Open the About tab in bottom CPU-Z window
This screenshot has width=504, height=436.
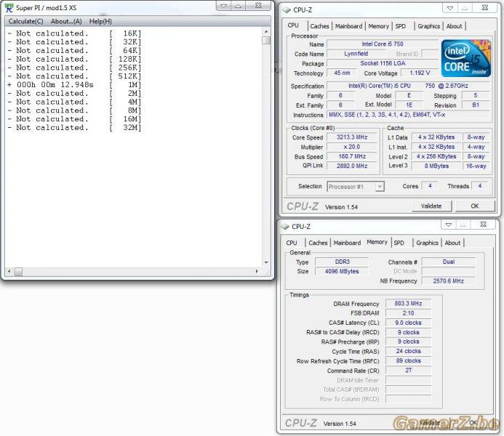pos(452,243)
